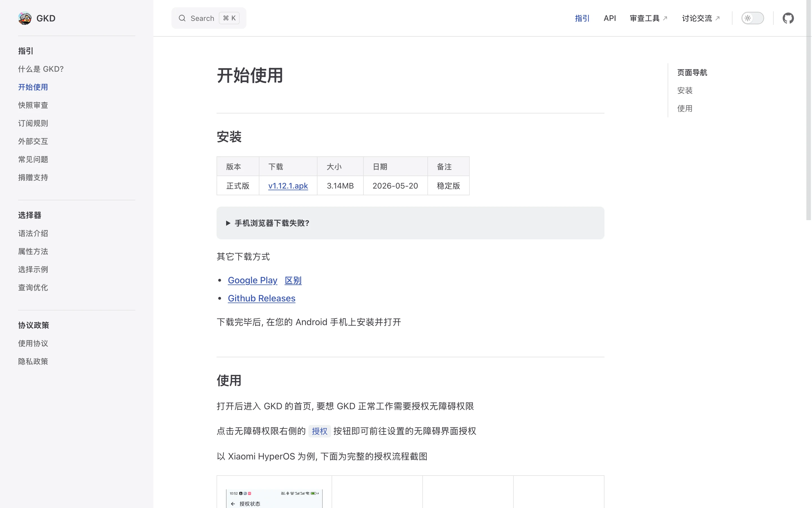Click the 页面导航 heading
The width and height of the screenshot is (812, 508).
pyautogui.click(x=692, y=72)
